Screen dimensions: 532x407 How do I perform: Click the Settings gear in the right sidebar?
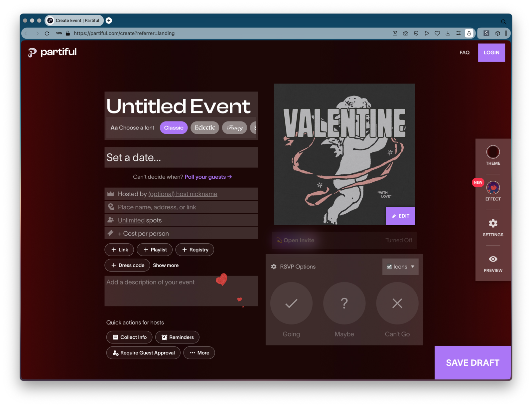(x=493, y=223)
